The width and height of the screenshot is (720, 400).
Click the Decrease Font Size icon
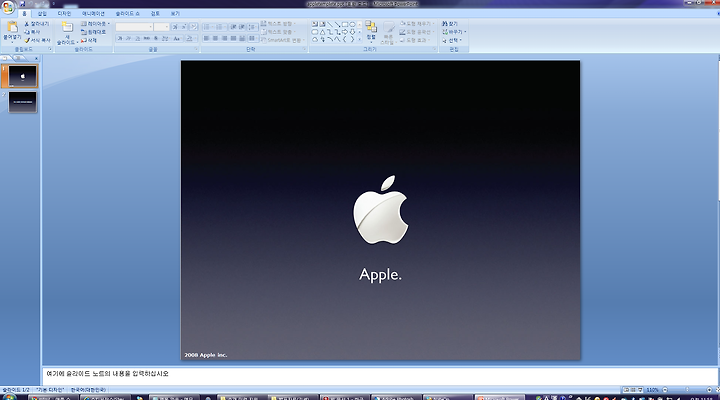[184, 27]
